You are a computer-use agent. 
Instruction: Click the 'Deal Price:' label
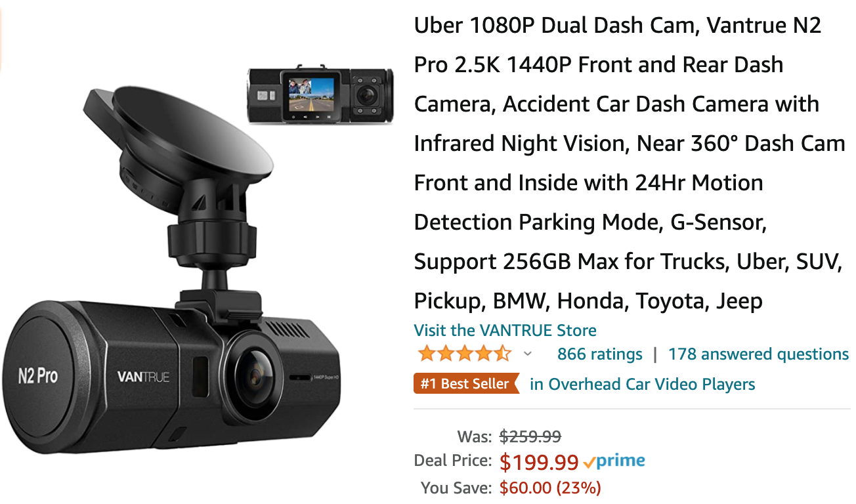(452, 461)
